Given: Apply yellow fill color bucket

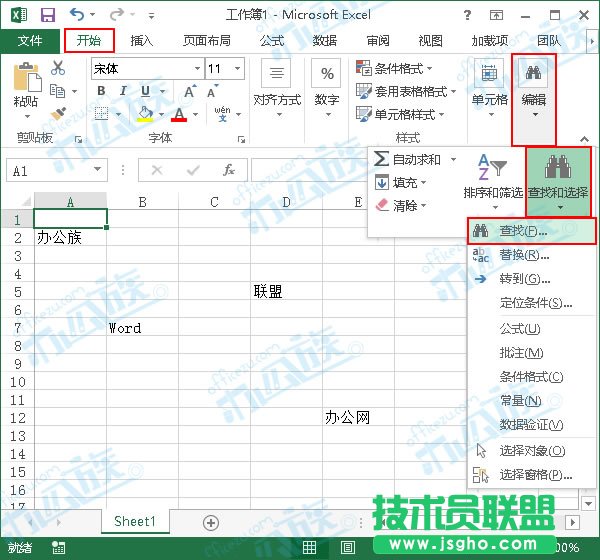Looking at the screenshot, I should tap(145, 114).
